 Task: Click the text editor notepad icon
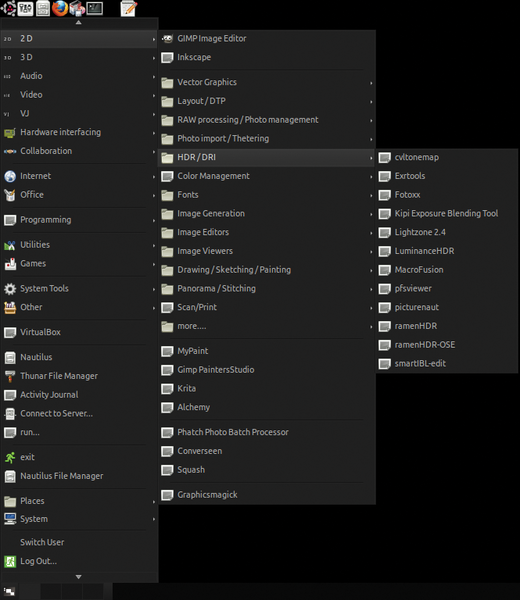coord(129,8)
